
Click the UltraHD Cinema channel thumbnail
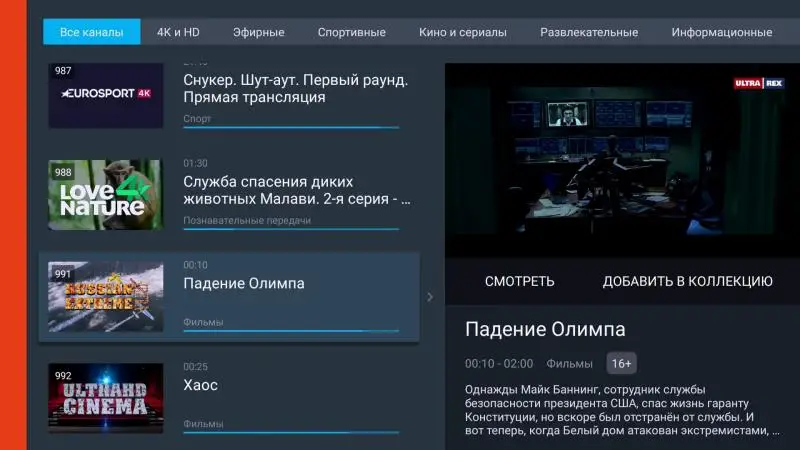pyautogui.click(x=106, y=398)
